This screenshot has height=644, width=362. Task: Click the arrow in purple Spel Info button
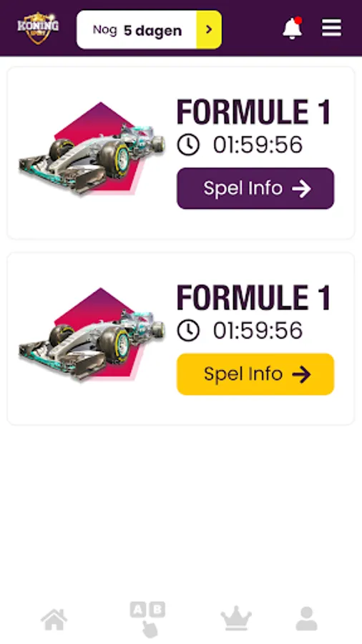click(301, 189)
